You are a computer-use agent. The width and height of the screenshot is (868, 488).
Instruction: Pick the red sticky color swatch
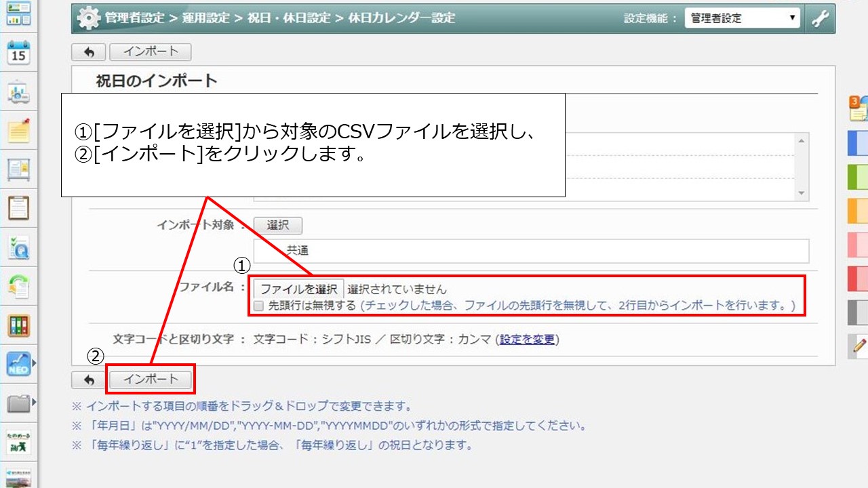(859, 279)
